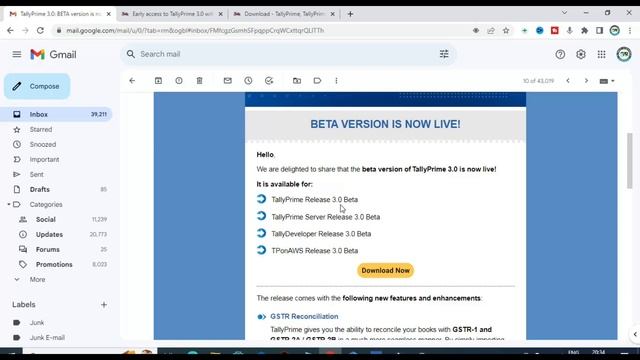Open Gmail settings gear
Viewport: 640px width, 360px height.
tap(581, 54)
